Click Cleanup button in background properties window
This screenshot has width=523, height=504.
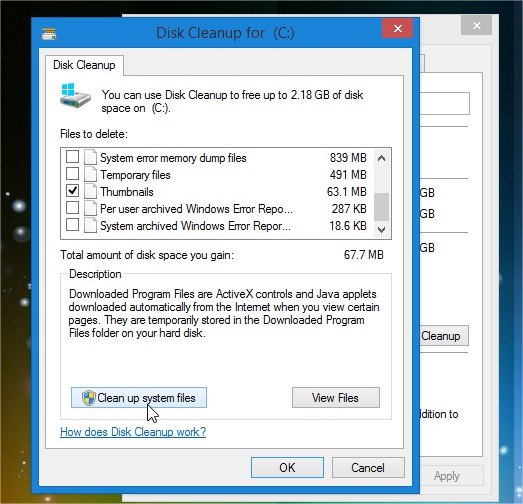[444, 336]
